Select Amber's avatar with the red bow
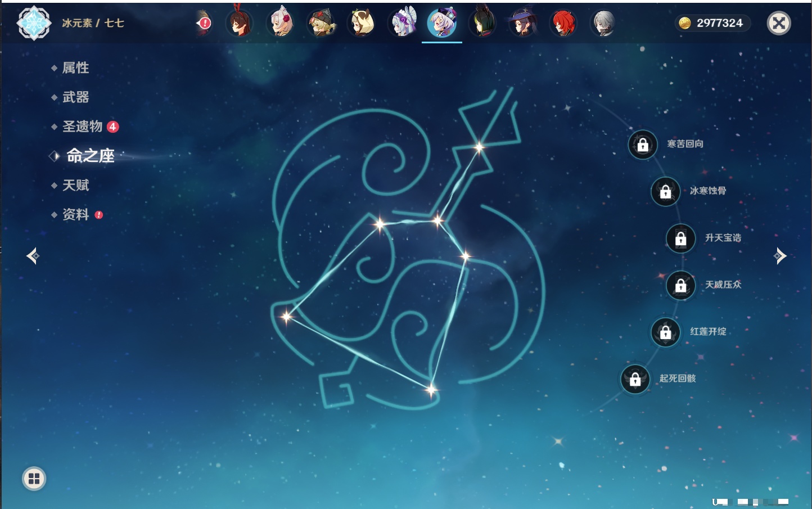Screen dimensions: 812x509 point(240,23)
